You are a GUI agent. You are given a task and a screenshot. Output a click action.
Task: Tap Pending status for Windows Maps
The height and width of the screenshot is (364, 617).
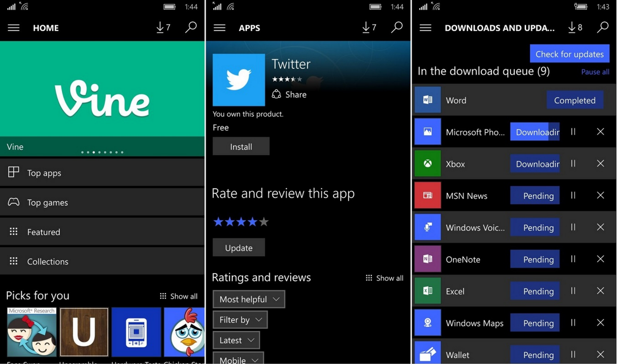click(535, 323)
